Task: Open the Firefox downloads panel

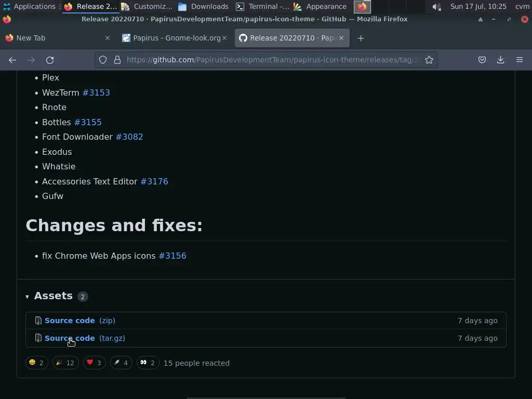Action: tap(500, 60)
